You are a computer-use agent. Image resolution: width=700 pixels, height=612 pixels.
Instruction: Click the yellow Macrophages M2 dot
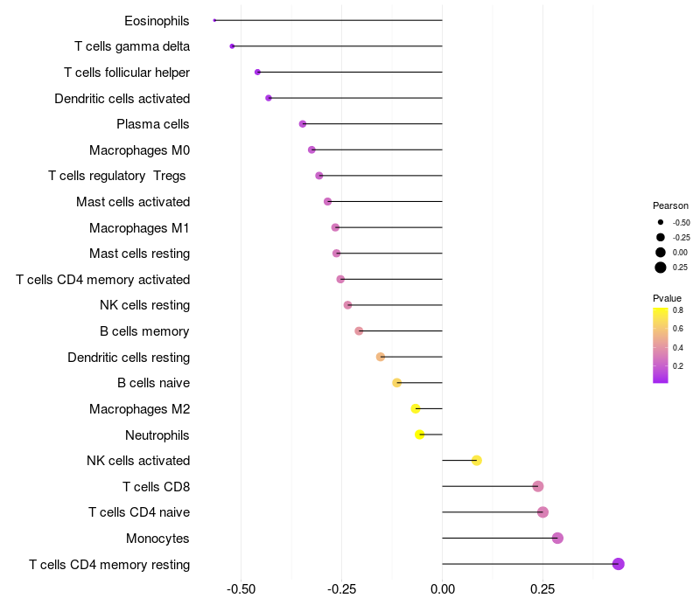416,408
